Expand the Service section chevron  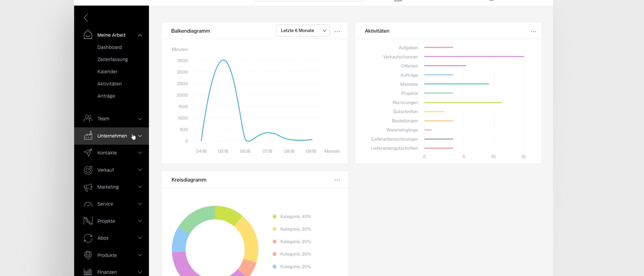click(x=140, y=204)
